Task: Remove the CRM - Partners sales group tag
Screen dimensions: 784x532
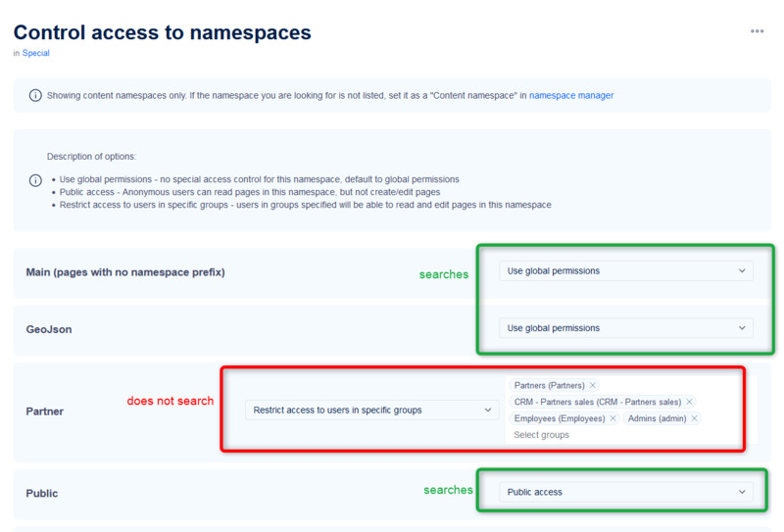Action: (689, 402)
